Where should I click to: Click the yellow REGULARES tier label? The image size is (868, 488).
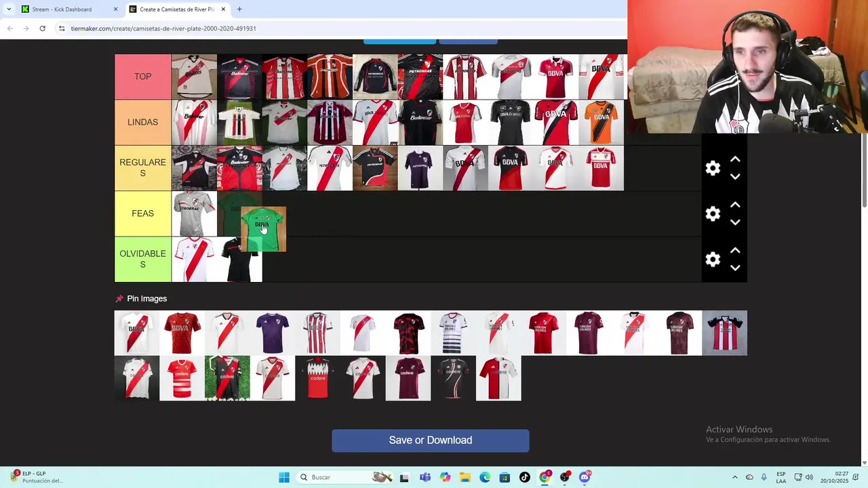coord(142,168)
